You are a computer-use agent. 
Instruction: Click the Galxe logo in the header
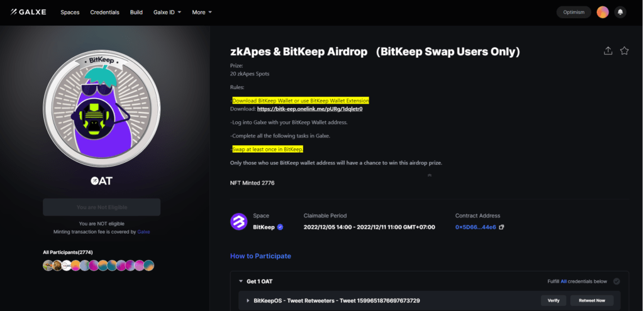28,12
